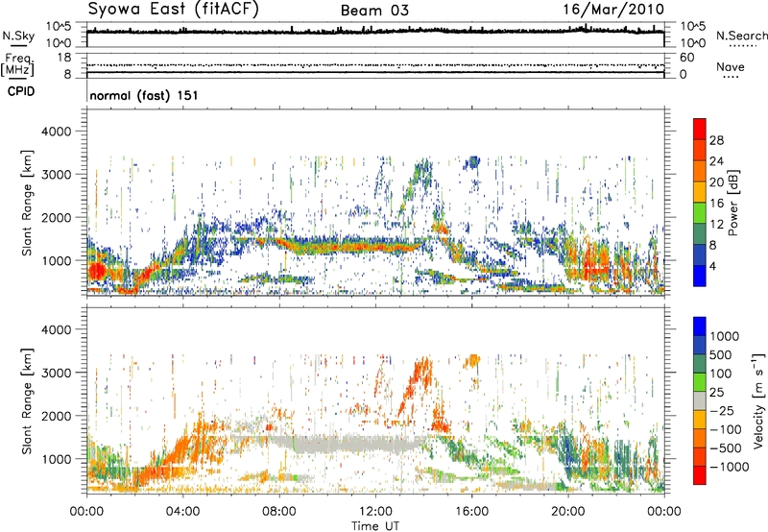Viewport: 768px width, 532px height.
Task: Click the red high-power patch near 00:30 UT
Action: coord(97,271)
